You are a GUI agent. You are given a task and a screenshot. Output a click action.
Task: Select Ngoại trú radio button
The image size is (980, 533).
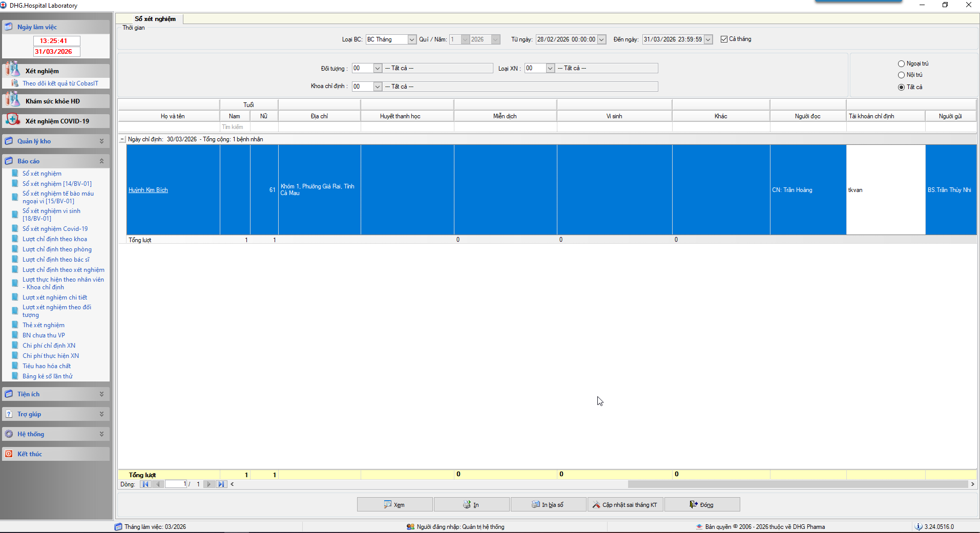point(901,64)
